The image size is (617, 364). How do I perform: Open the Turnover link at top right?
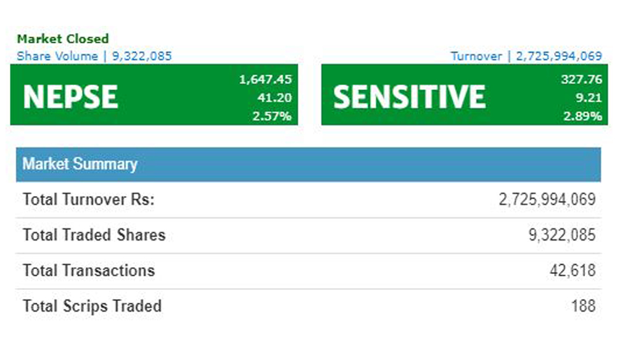pos(526,56)
